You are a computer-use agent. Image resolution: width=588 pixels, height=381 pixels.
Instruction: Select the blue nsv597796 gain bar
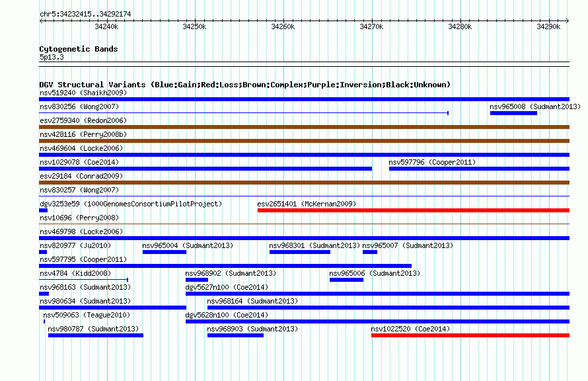click(x=479, y=169)
